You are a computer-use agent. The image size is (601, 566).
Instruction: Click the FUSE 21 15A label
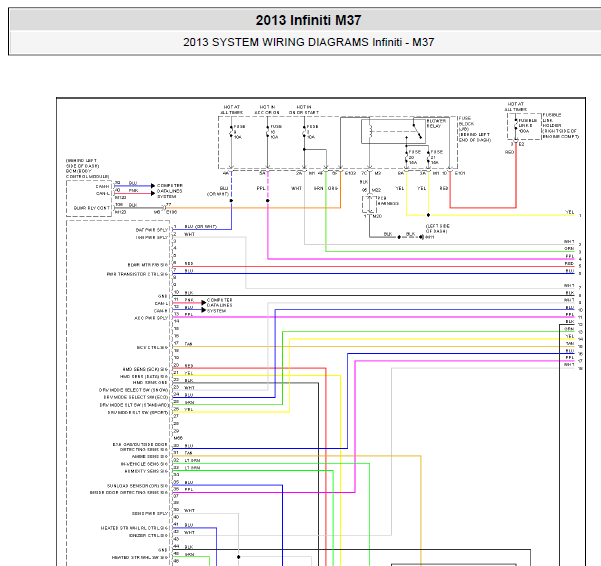pyautogui.click(x=437, y=157)
